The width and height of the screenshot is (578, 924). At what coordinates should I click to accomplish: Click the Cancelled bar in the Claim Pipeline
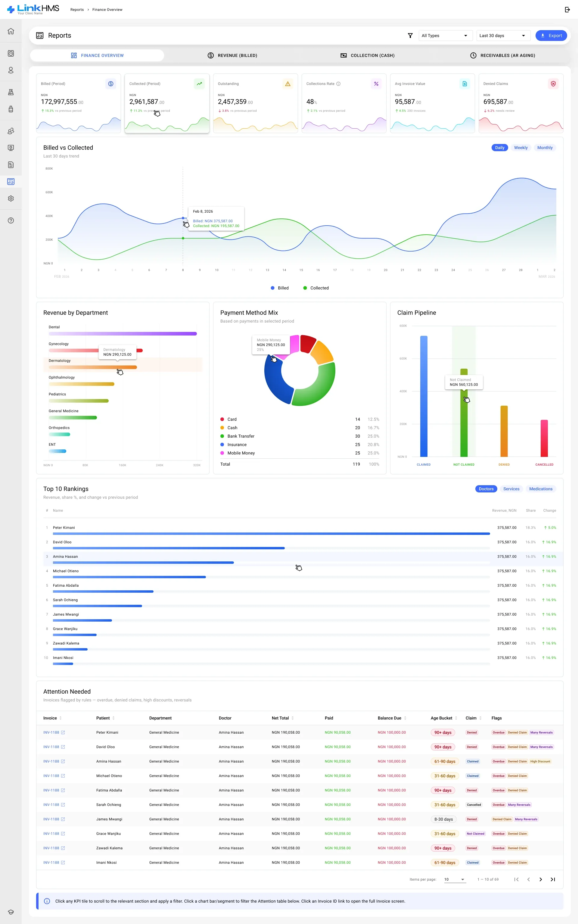pos(544,438)
